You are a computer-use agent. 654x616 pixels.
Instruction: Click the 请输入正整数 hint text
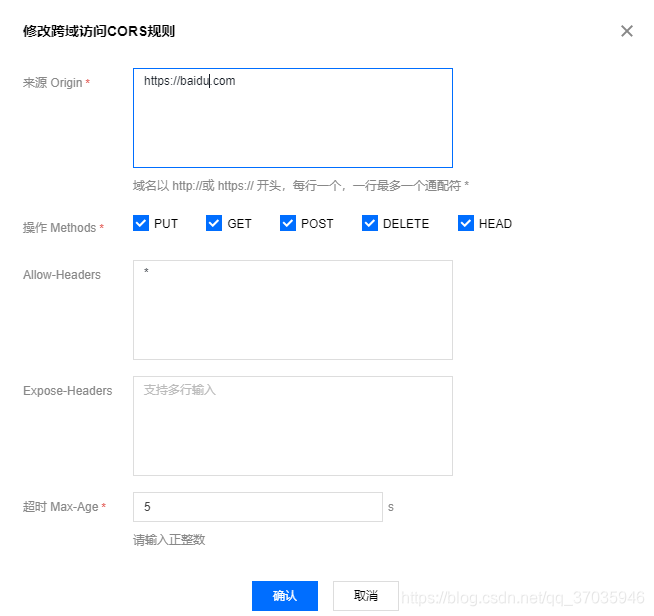(x=169, y=540)
